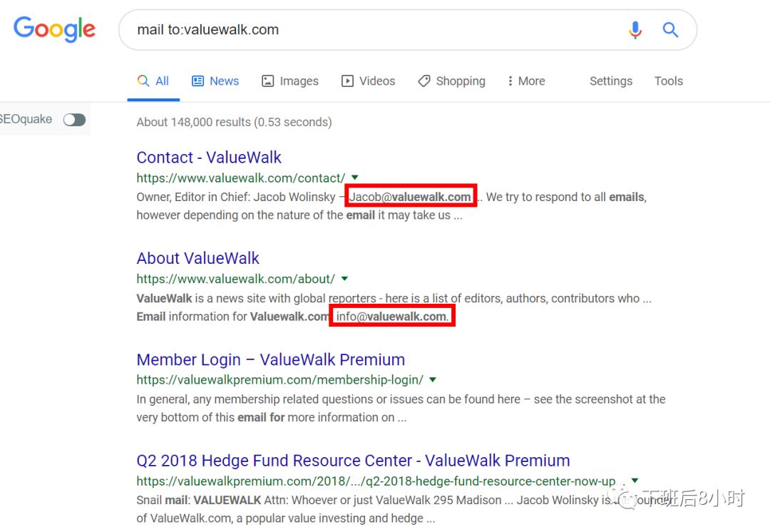Open dropdown arrow next to membership-login URL
The height and width of the screenshot is (532, 770).
click(433, 379)
